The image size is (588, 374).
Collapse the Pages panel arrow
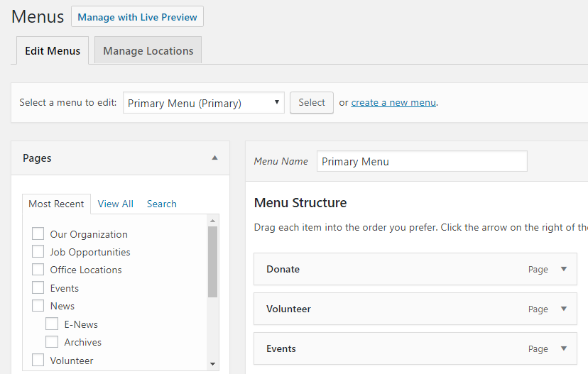point(214,158)
